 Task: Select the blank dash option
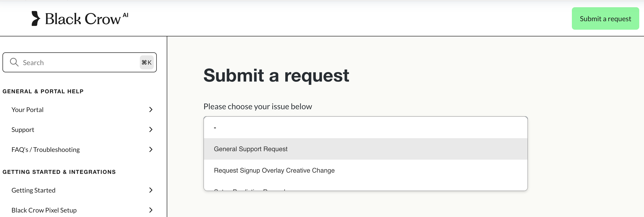pyautogui.click(x=215, y=128)
